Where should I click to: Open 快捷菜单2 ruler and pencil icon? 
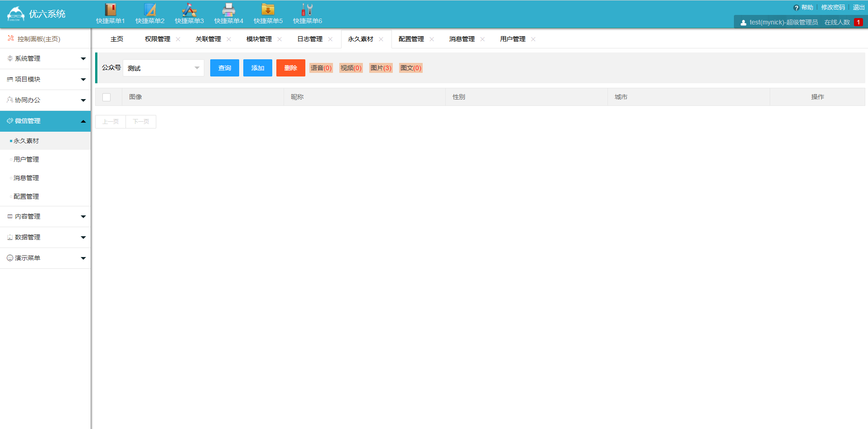click(x=149, y=10)
